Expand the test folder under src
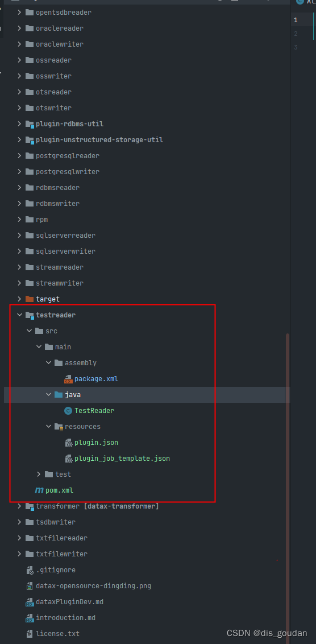Image resolution: width=316 pixels, height=644 pixels. coord(39,474)
